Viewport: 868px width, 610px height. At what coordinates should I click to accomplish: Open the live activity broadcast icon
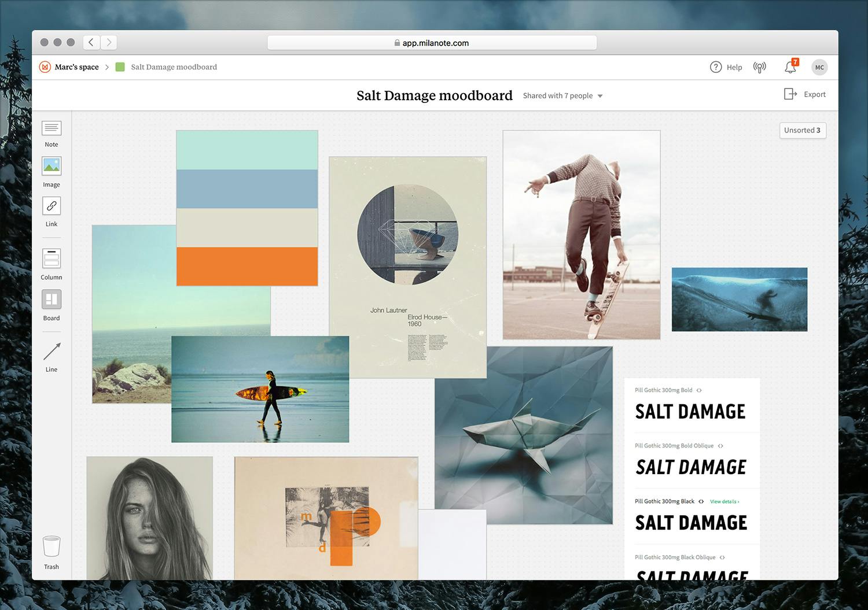point(760,67)
